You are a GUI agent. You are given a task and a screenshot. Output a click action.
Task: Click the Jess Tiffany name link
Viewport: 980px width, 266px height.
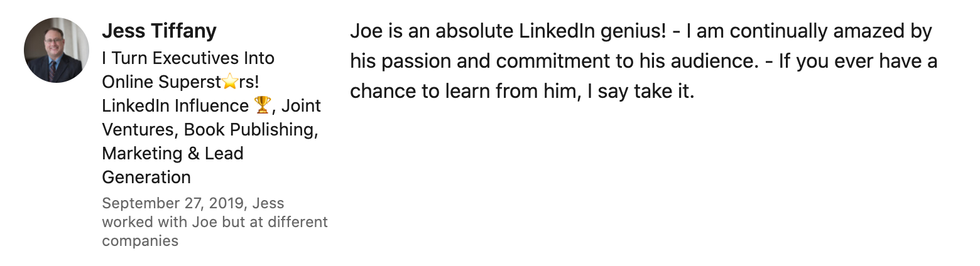(159, 30)
